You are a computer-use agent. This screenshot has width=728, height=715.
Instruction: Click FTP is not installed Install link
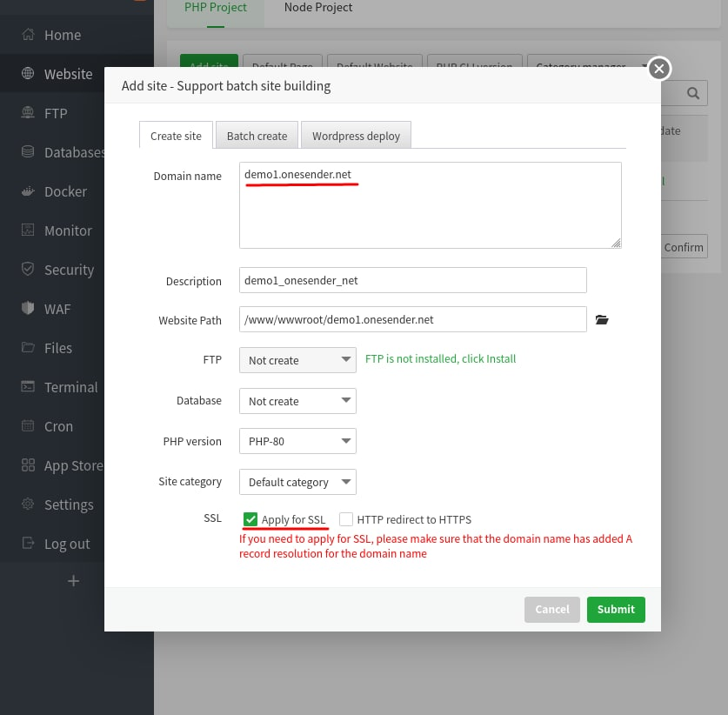pyautogui.click(x=502, y=359)
